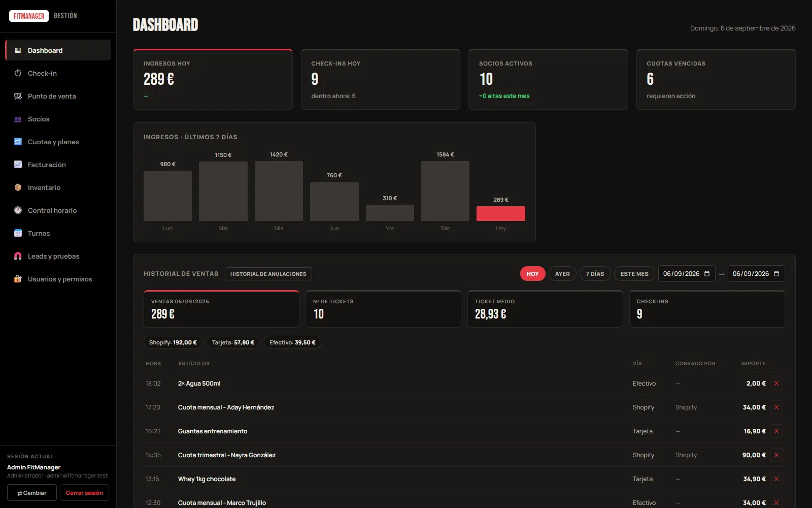Navigate to Turnos
The image size is (812, 508).
coord(58,233)
